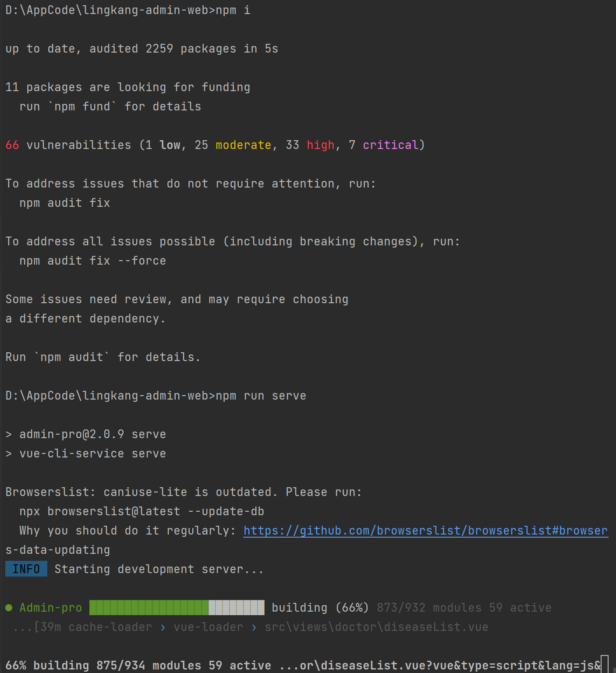Click the 'building (66%)' status text
616x673 pixels.
[321, 608]
